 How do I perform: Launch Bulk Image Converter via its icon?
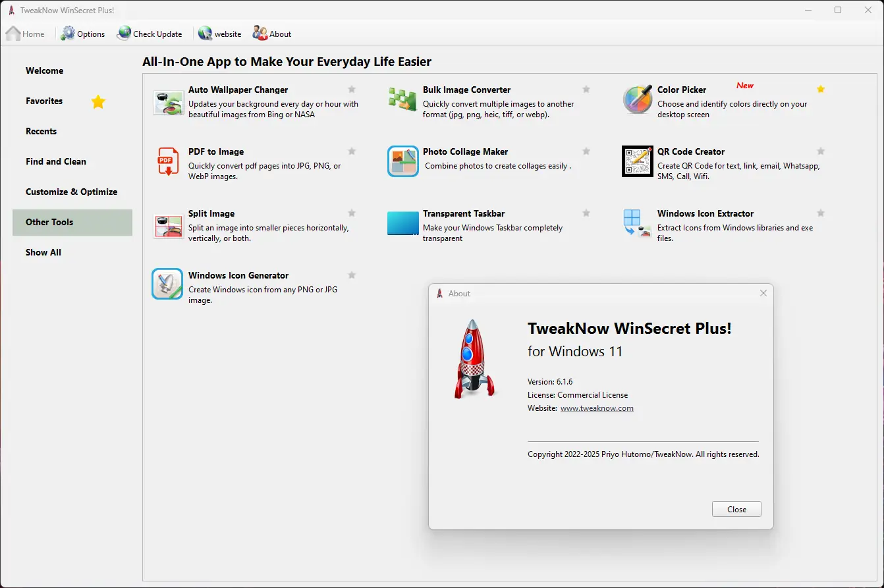point(402,99)
